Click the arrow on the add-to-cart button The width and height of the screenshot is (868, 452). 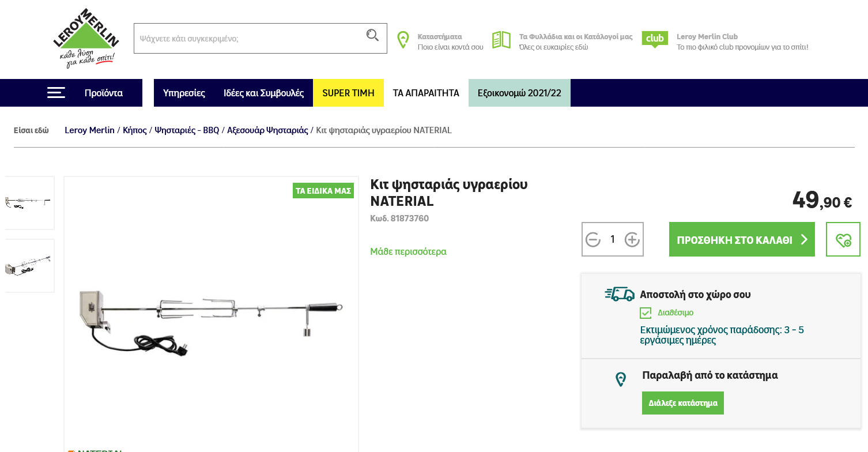coord(805,239)
